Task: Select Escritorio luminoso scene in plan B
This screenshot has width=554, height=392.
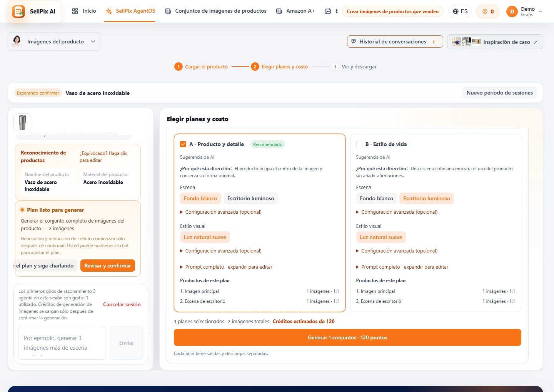Action: [x=427, y=198]
